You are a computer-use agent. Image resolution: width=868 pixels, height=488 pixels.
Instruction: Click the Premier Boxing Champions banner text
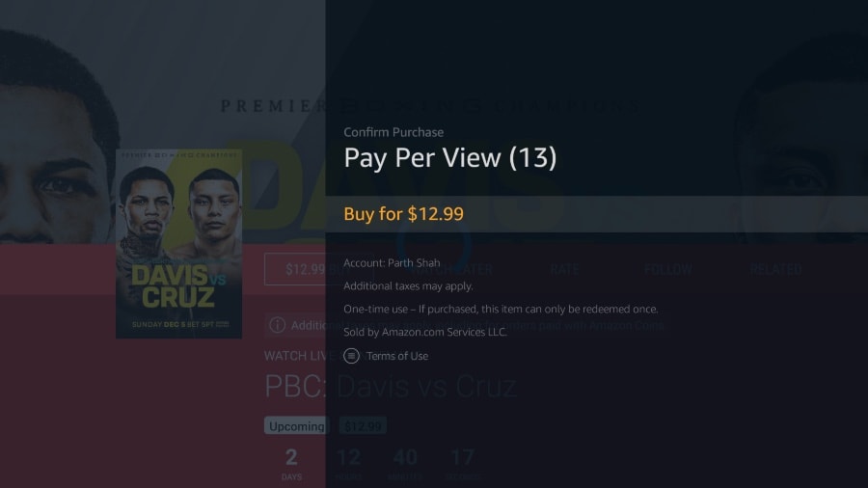[x=431, y=105]
